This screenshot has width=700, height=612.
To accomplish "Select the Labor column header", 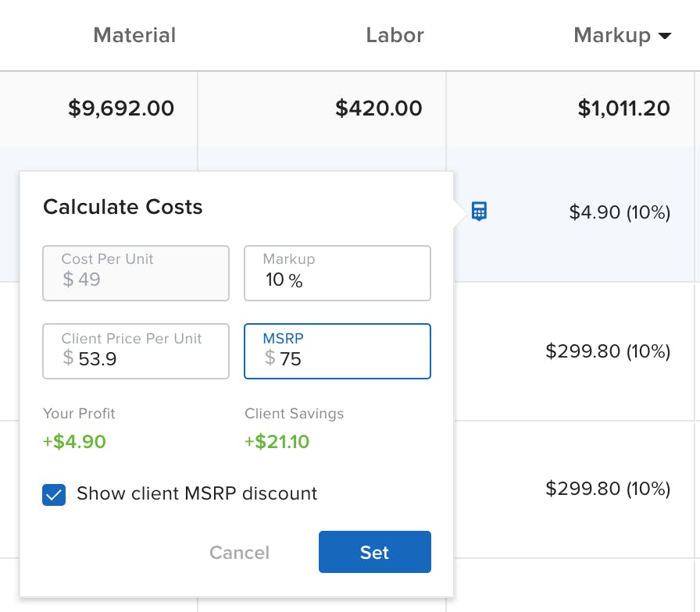I will click(395, 34).
